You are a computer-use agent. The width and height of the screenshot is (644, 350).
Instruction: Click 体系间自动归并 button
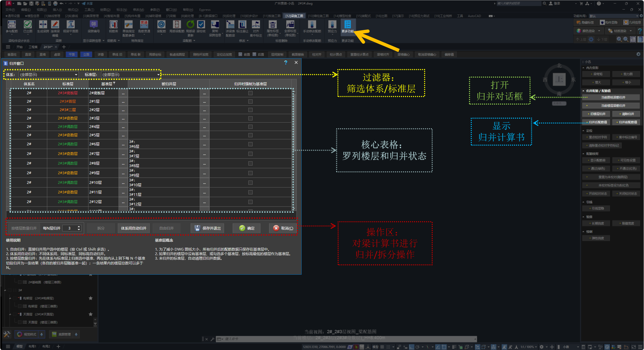click(x=134, y=228)
